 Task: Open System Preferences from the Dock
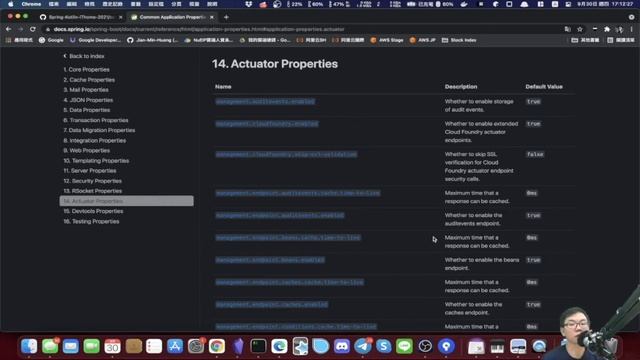[196, 346]
